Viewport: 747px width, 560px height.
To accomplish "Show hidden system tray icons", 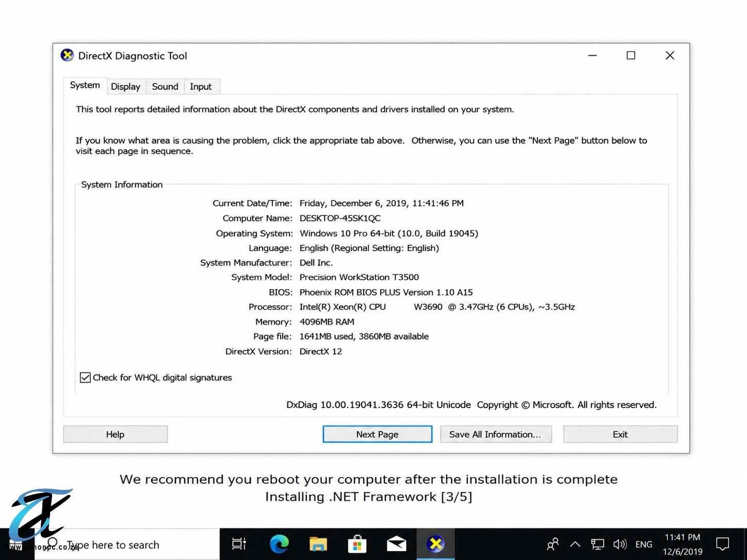I will [575, 544].
